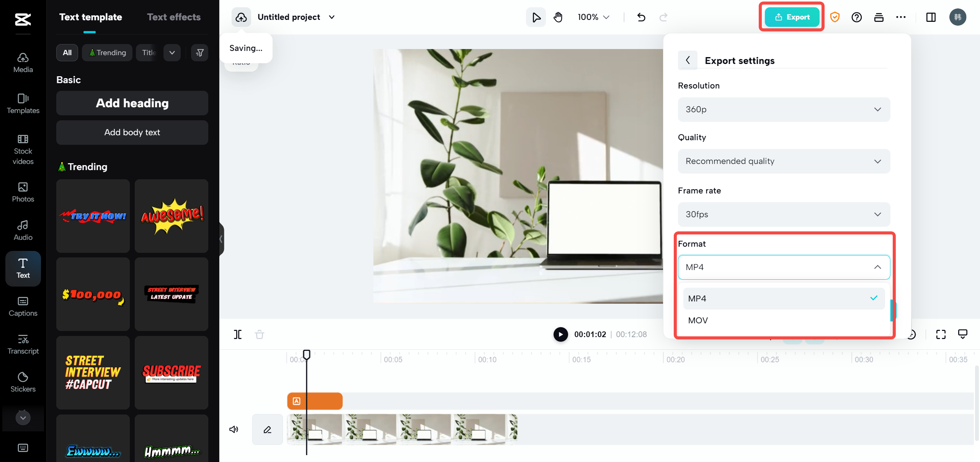Enter fullscreen preview mode
Image resolution: width=980 pixels, height=462 pixels.
(x=941, y=334)
